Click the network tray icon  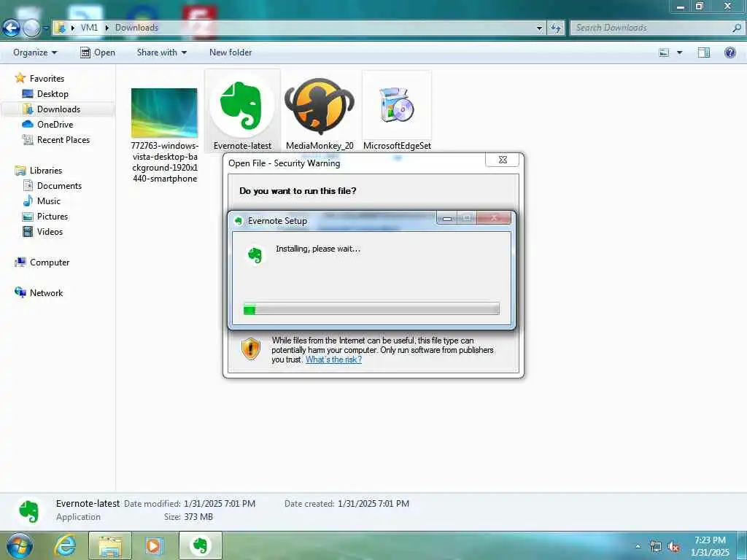coord(655,546)
